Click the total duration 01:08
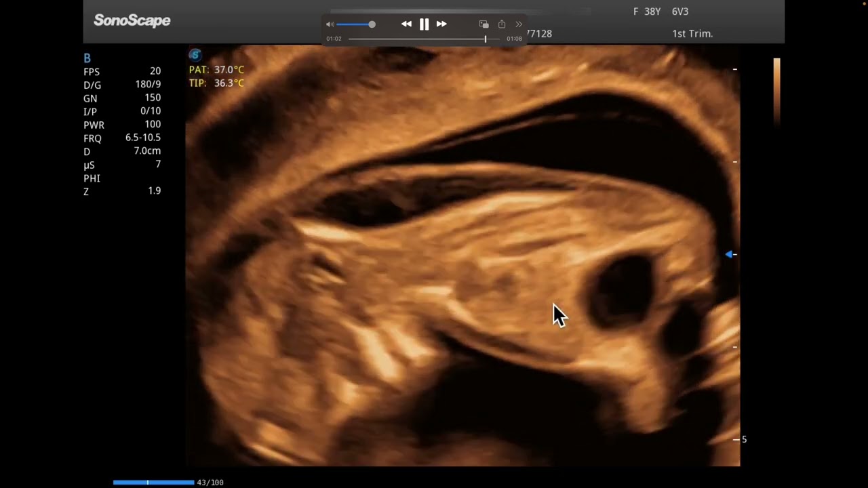Viewport: 868px width, 488px height. tap(514, 39)
